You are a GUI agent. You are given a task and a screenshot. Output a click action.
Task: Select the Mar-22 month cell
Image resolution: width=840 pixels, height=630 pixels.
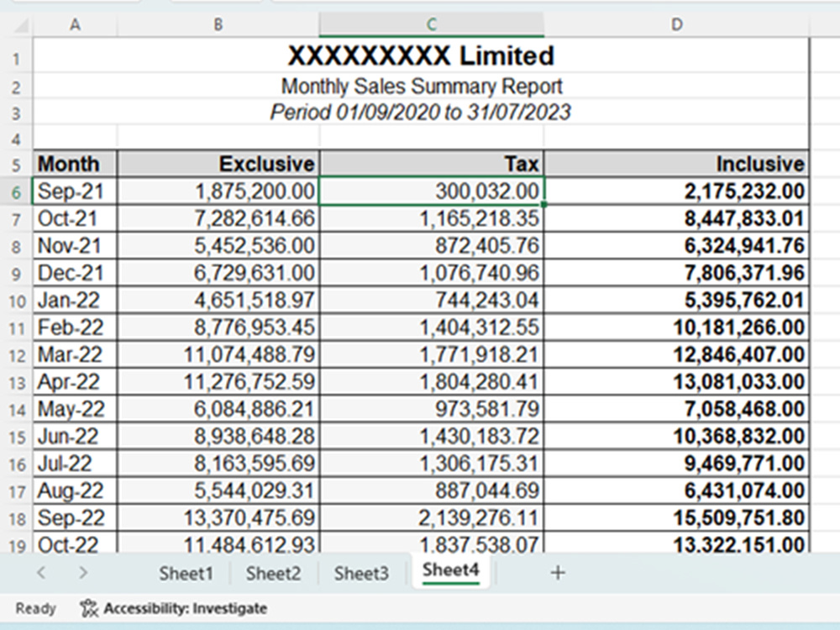coord(75,354)
